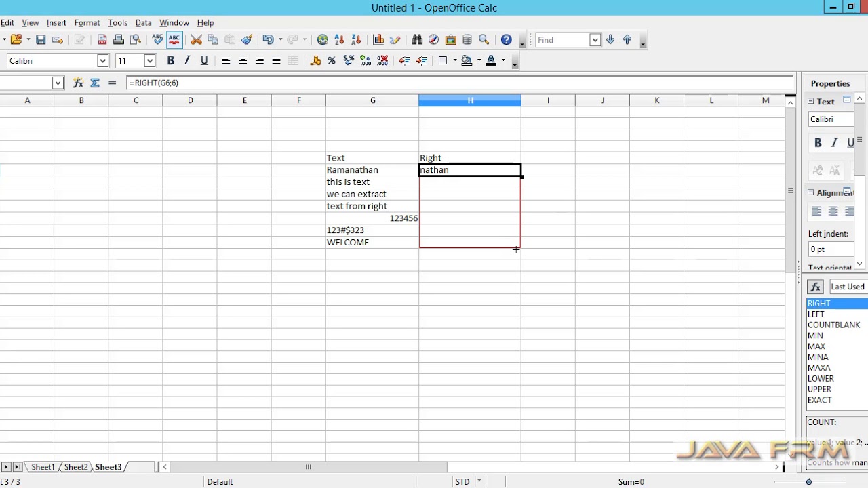
Task: Open the Borders dropdown arrow
Action: [x=454, y=61]
